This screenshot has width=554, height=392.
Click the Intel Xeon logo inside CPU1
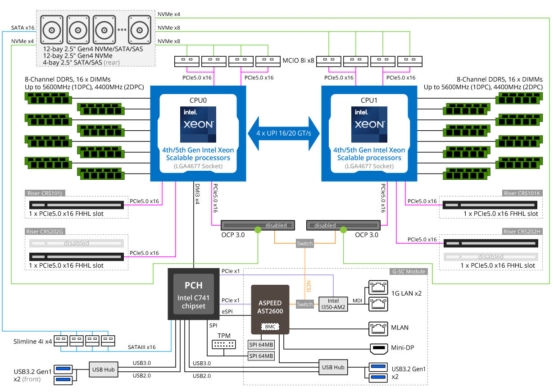pos(369,125)
